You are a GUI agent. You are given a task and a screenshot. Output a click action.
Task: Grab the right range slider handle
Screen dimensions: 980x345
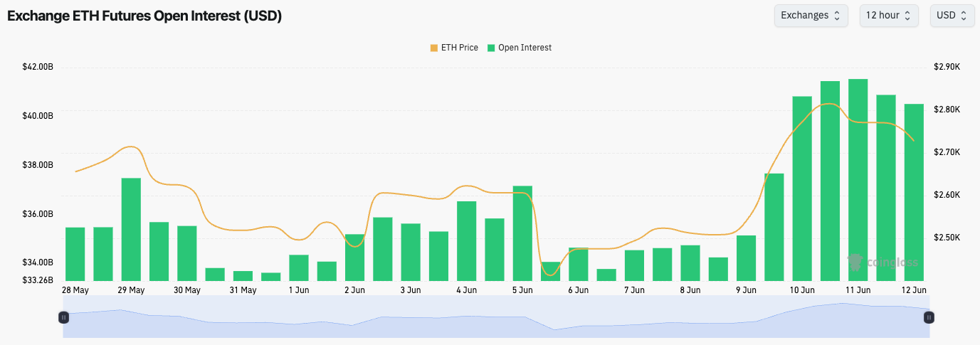929,317
